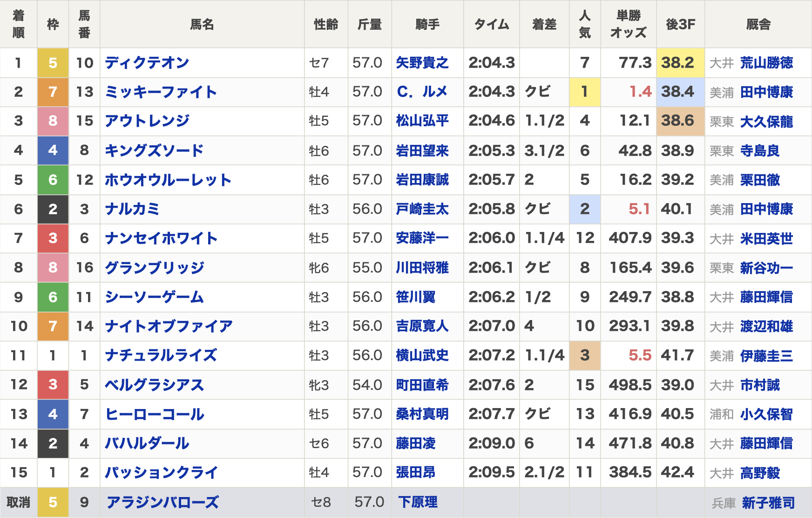Open scratched horse アラジンバローズ
This screenshot has height=518, width=812.
pyautogui.click(x=162, y=503)
